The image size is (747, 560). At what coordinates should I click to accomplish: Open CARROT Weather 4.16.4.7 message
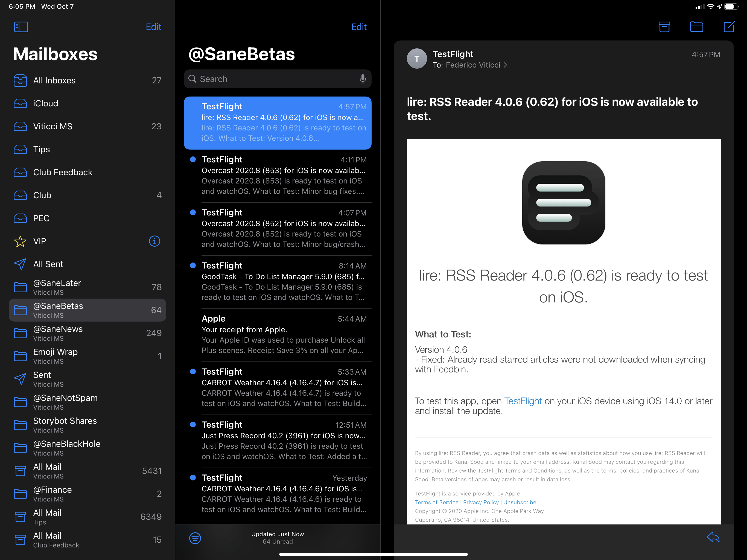(x=278, y=388)
